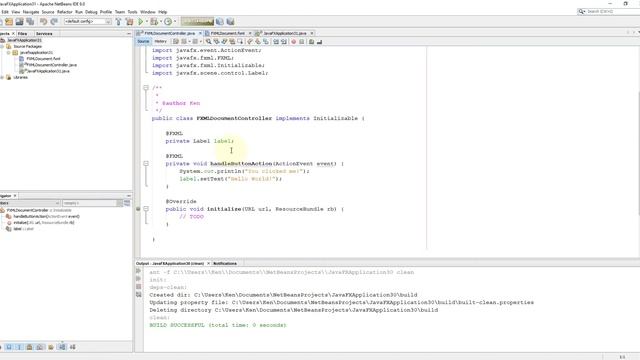Click the Build Project hammer icon
This screenshot has width=640, height=360.
tap(118, 22)
